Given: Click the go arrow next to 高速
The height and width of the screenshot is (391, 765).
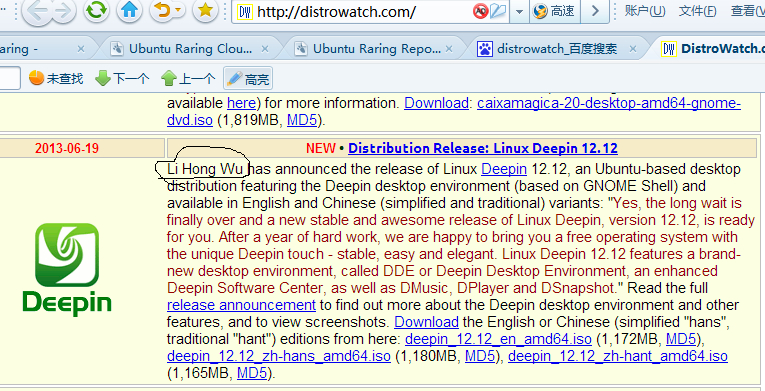Looking at the screenshot, I should 595,11.
